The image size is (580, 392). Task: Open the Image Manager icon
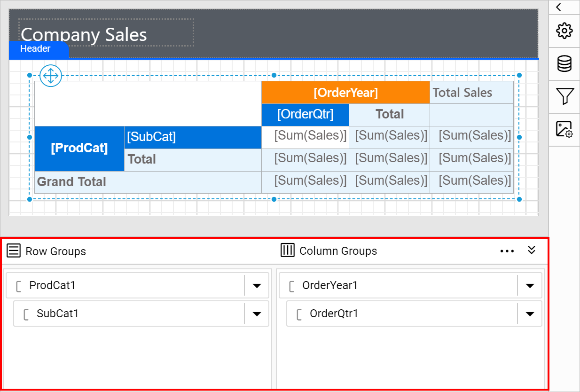pos(564,129)
